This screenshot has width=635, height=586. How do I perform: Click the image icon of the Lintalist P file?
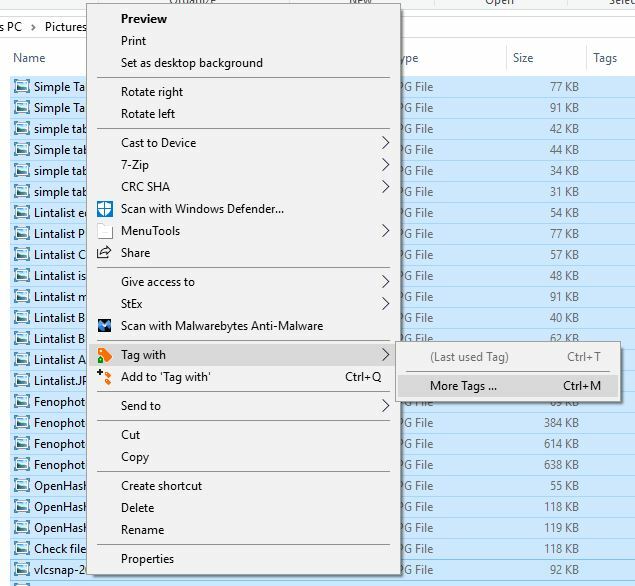coord(21,233)
